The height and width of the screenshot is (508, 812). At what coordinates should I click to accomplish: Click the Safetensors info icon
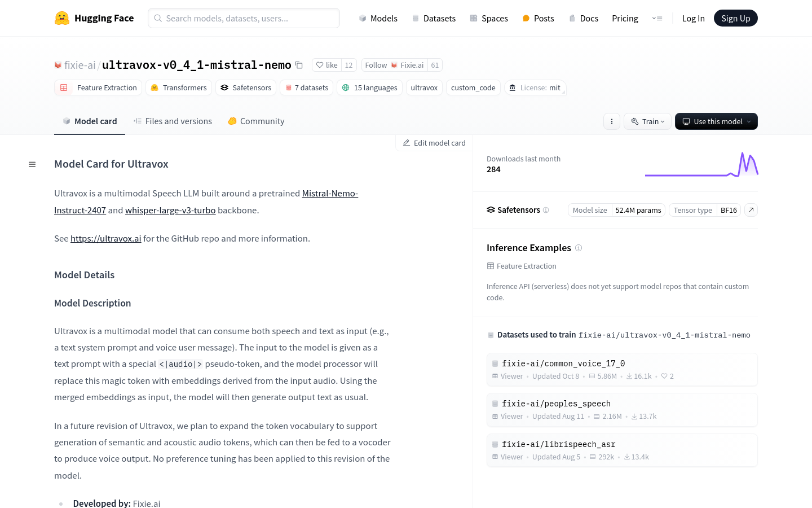[x=546, y=210]
